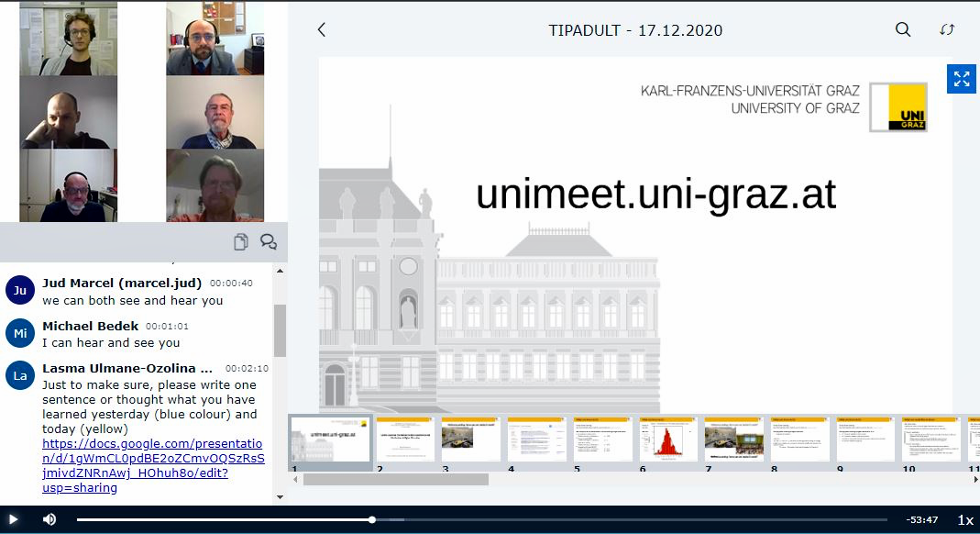Click the UNI GRAZ yellow logo
980x534 pixels.
click(898, 107)
